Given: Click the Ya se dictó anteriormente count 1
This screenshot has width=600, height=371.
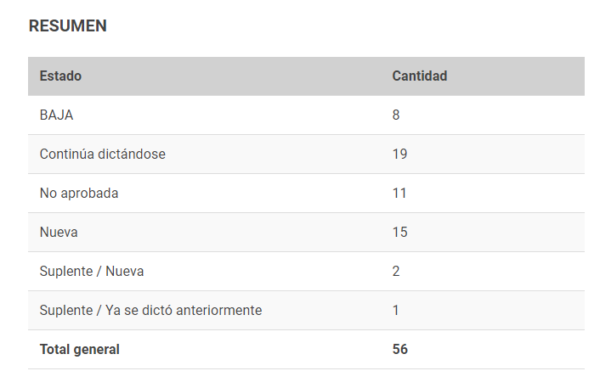Looking at the screenshot, I should tap(396, 310).
